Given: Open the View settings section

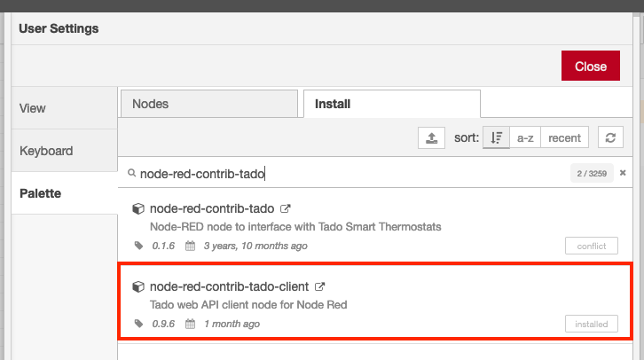Looking at the screenshot, I should (x=33, y=108).
